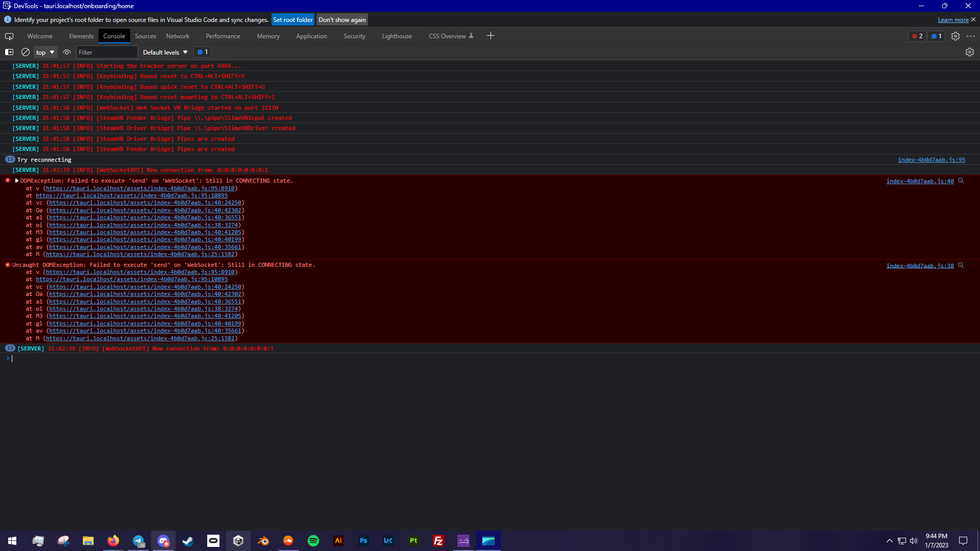The width and height of the screenshot is (980, 551).
Task: Dismiss the banner with Don't show again
Action: (342, 19)
